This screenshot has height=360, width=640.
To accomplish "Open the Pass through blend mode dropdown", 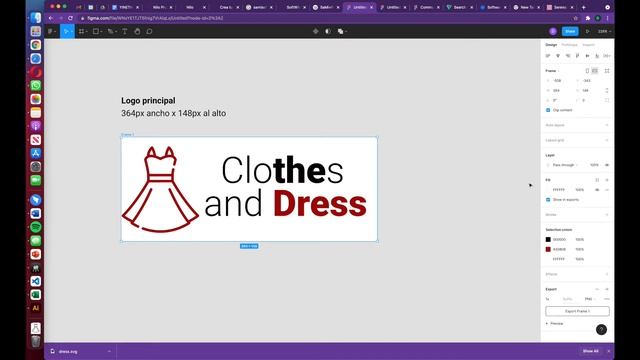I will [565, 165].
